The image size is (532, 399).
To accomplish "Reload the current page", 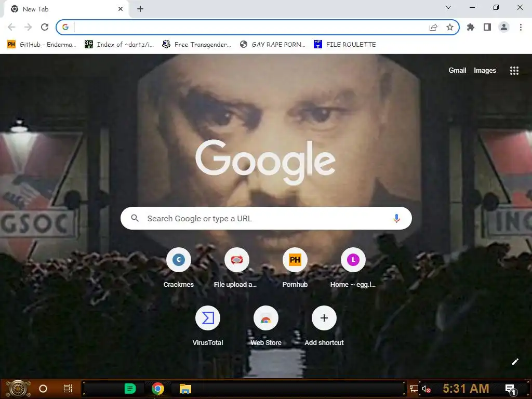I will click(x=45, y=27).
